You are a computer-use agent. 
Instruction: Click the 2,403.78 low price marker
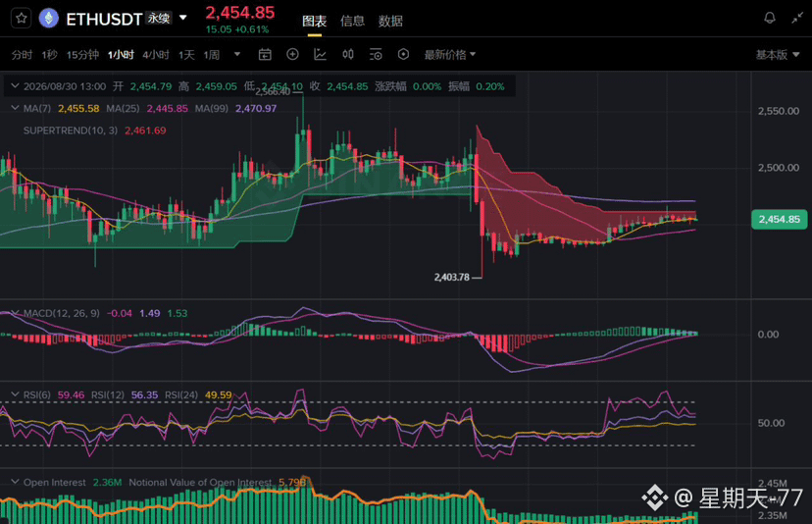(x=451, y=278)
